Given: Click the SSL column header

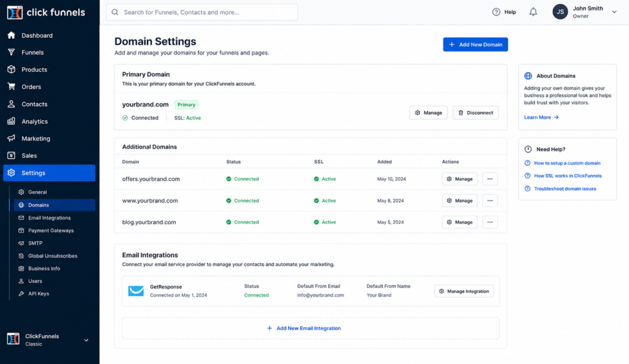Looking at the screenshot, I should (319, 162).
